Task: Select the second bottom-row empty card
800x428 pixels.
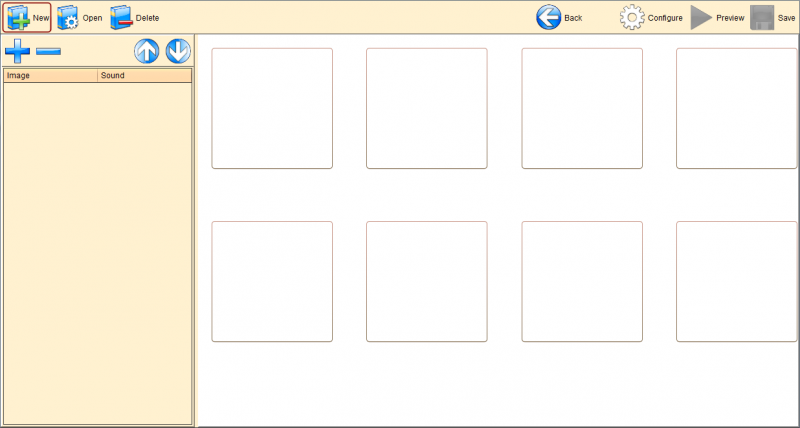Action: click(x=427, y=281)
